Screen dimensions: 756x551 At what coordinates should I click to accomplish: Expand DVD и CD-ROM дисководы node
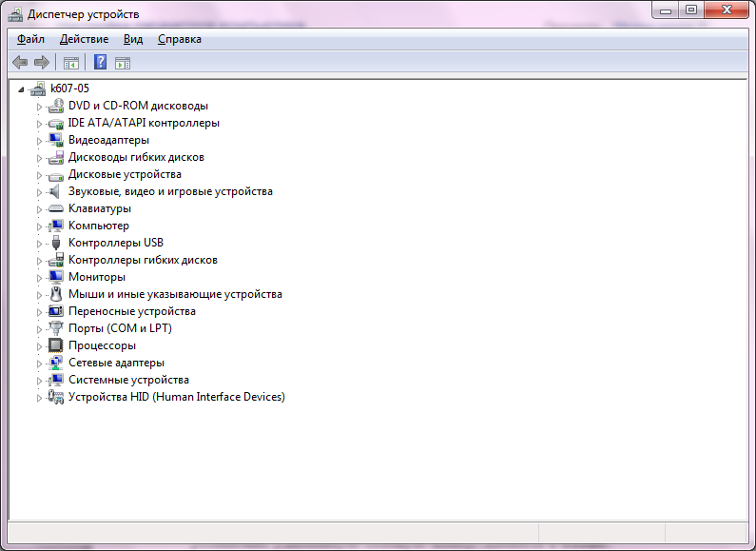click(x=40, y=107)
